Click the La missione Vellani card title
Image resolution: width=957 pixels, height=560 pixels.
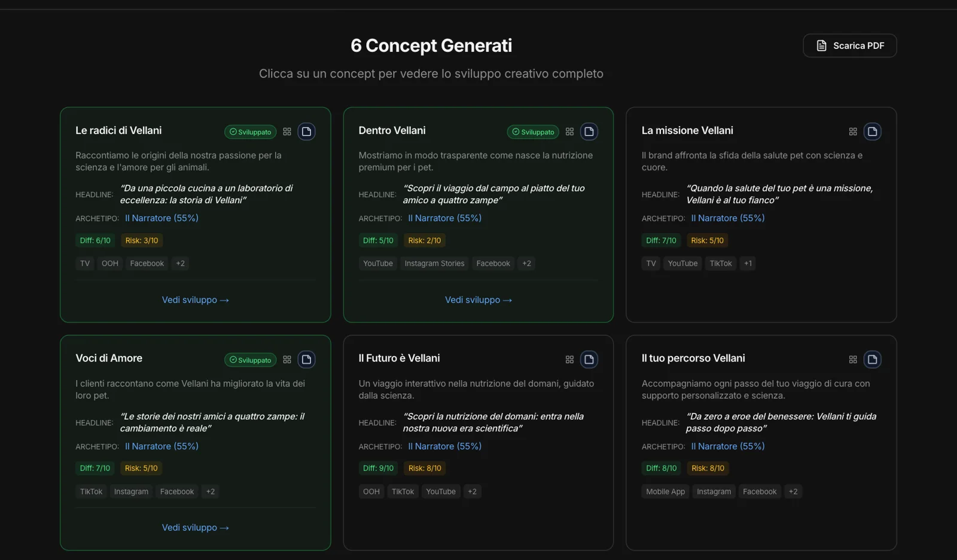point(687,130)
